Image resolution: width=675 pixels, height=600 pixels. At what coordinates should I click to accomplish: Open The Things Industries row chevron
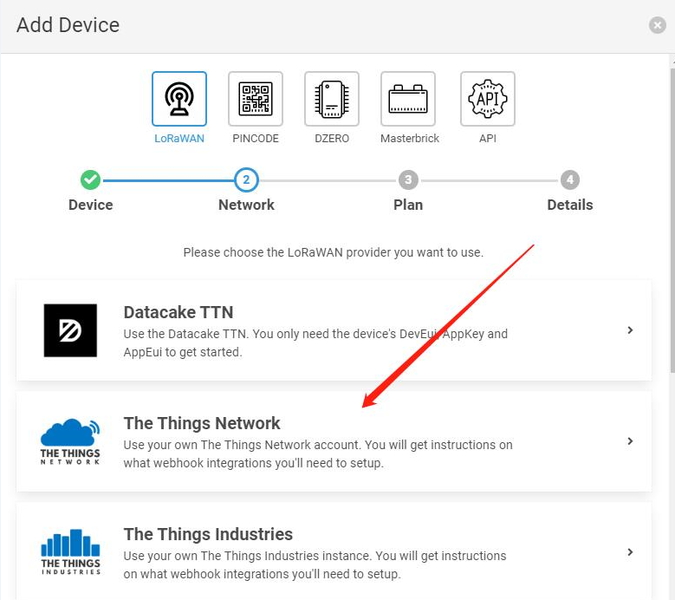click(630, 552)
